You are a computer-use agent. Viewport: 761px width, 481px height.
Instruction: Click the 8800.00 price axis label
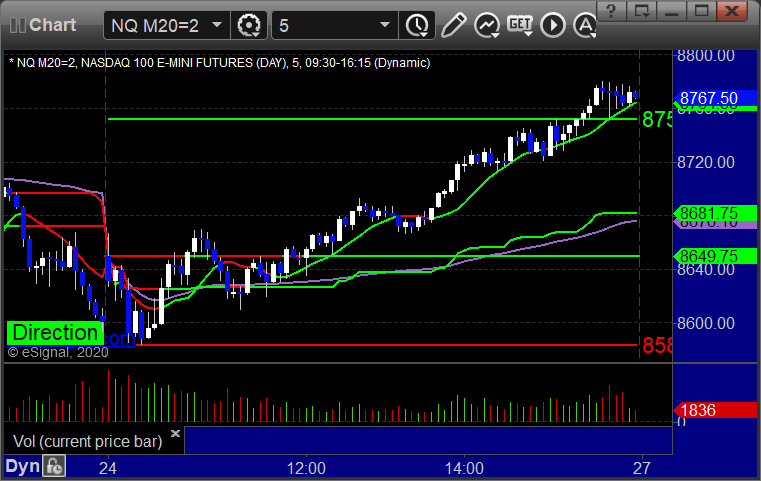pyautogui.click(x=706, y=55)
